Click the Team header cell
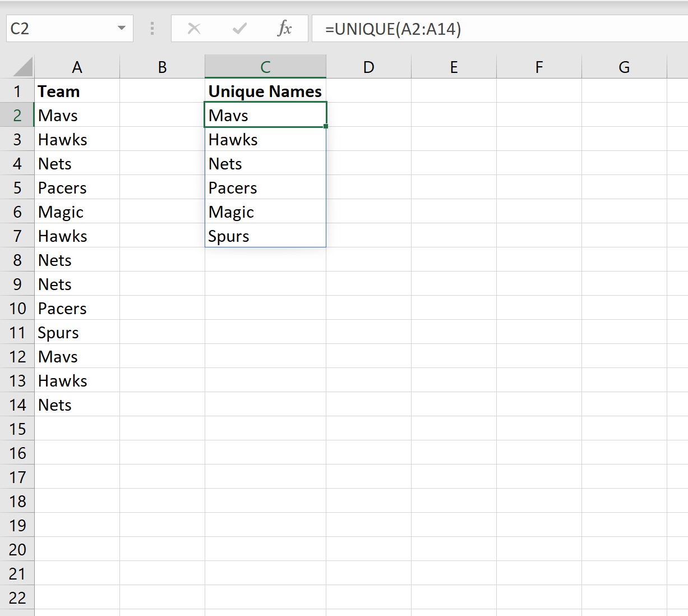The image size is (688, 616). pyautogui.click(x=77, y=91)
